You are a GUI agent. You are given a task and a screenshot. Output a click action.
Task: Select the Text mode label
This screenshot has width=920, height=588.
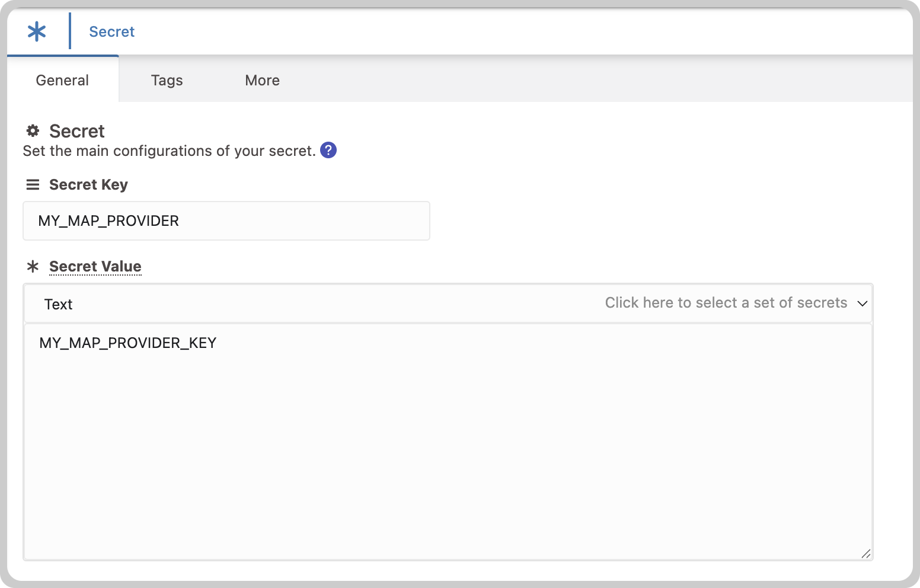pos(58,305)
